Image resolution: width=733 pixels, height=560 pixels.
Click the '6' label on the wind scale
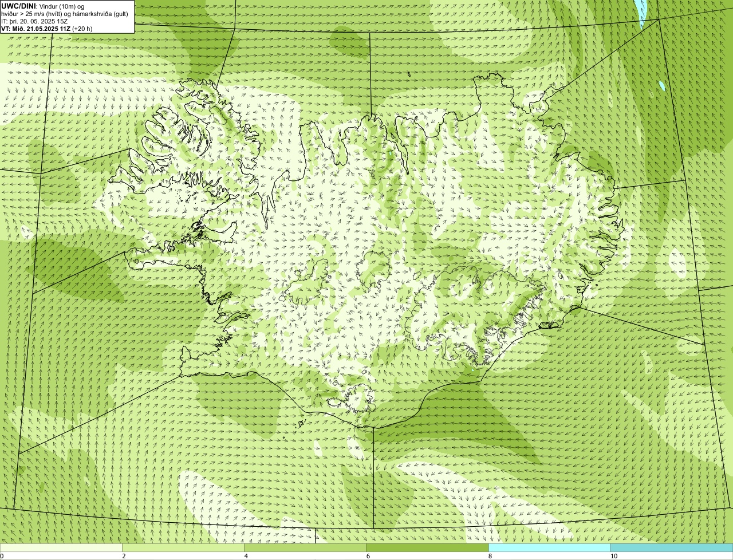click(x=368, y=556)
